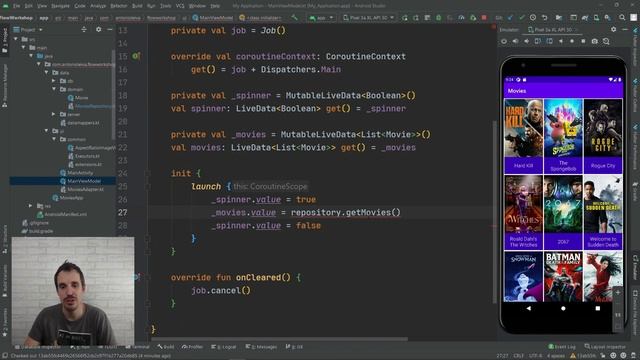Open the Edit menu

click(29, 6)
